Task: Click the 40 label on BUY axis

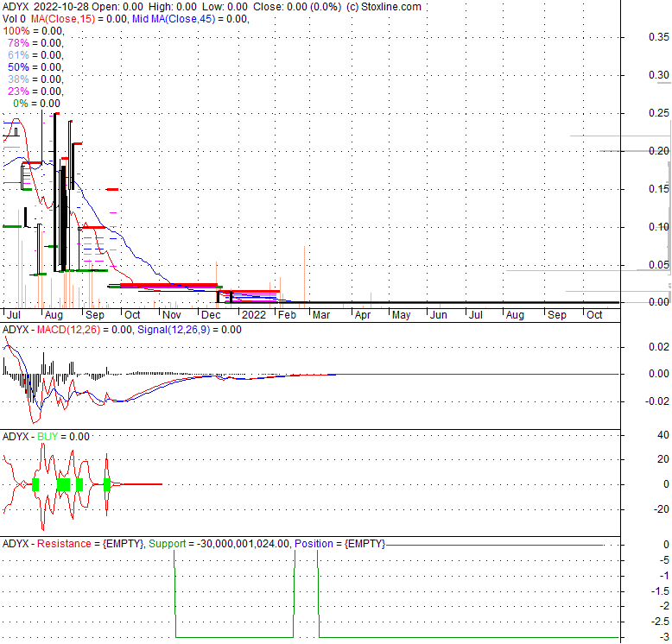Action: pyautogui.click(x=663, y=435)
